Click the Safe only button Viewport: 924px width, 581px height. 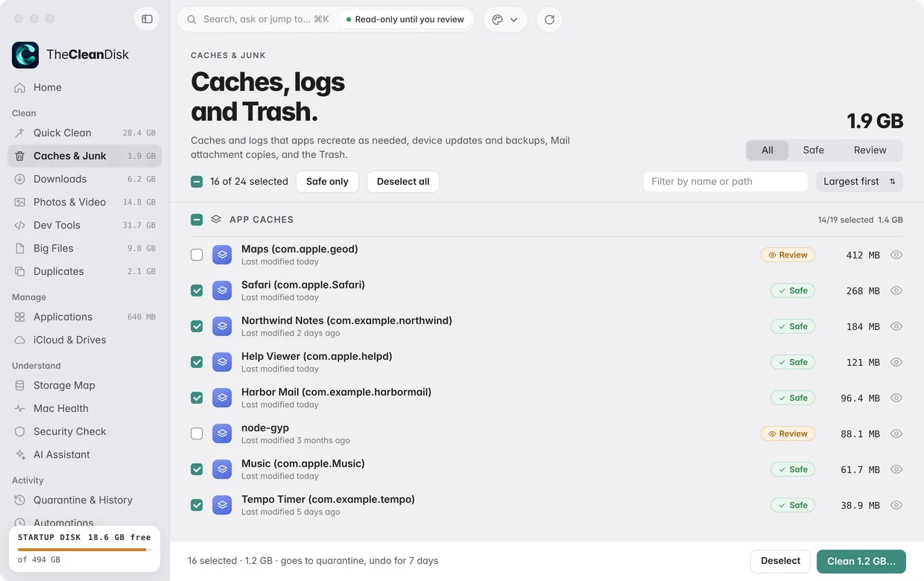click(x=327, y=182)
